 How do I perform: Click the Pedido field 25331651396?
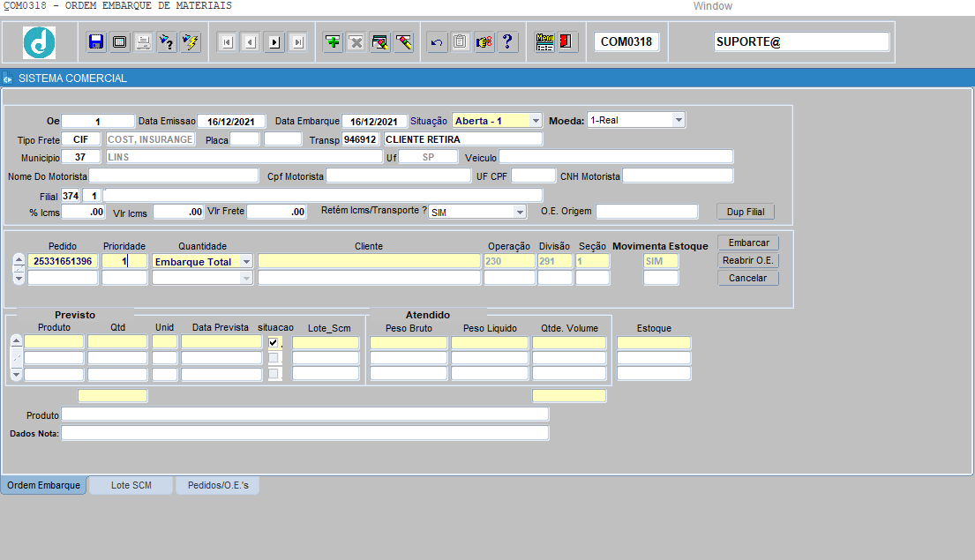[x=63, y=261]
